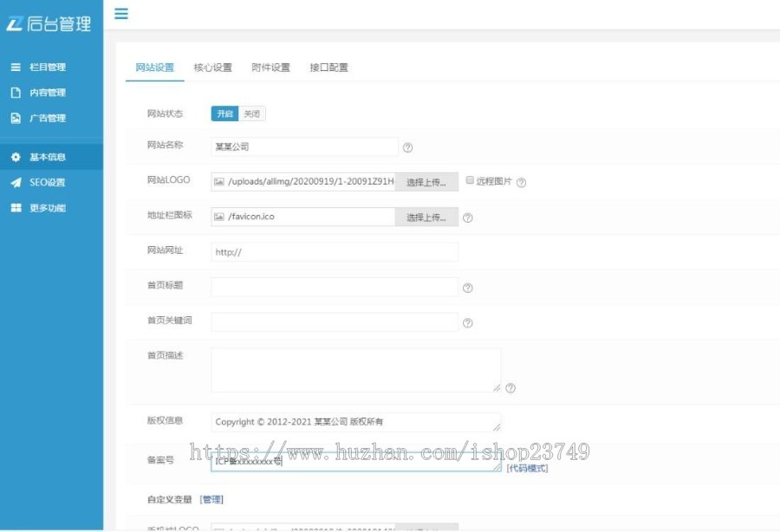Focus the /favicon.ico path field

(303, 217)
